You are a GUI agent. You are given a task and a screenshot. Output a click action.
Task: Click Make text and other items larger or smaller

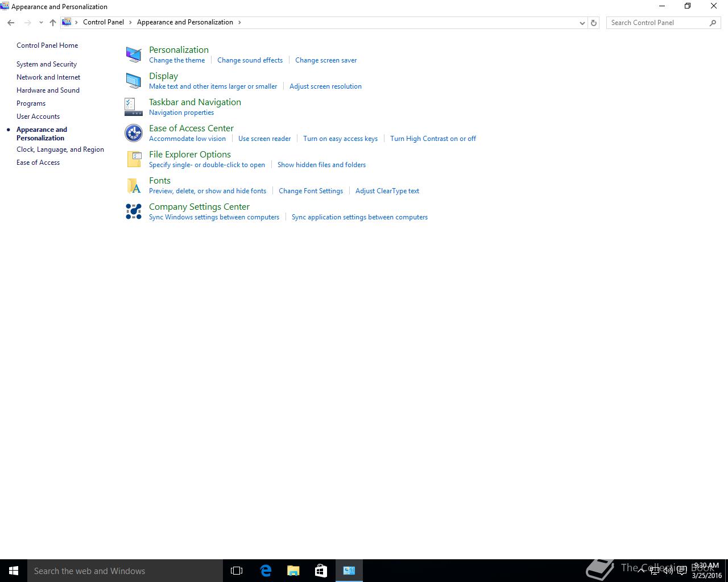[x=213, y=86]
